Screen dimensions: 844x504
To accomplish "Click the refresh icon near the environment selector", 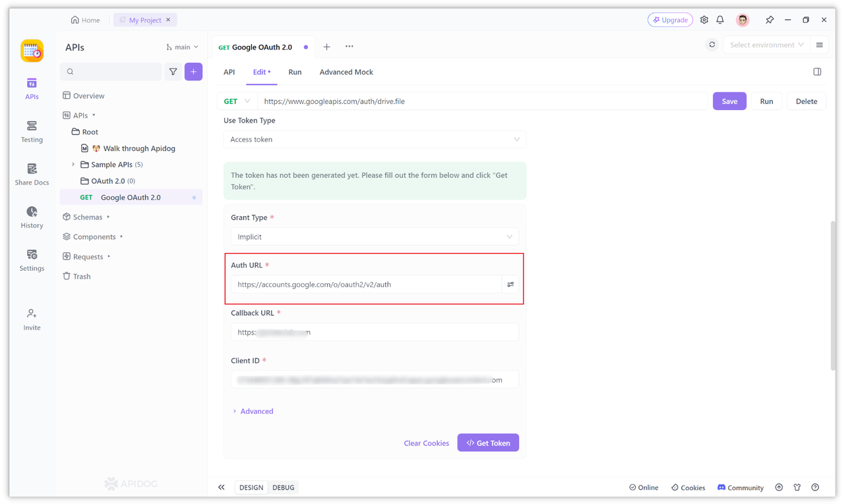I will coord(712,45).
